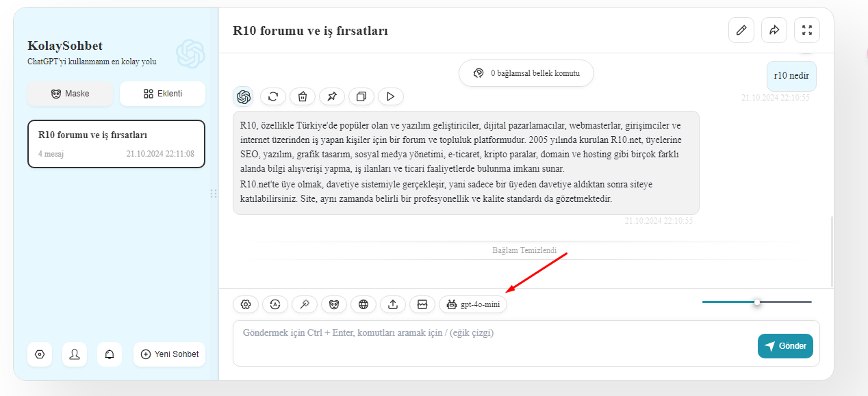Pin the assistant message with the pin icon
This screenshot has height=396, width=868.
coord(332,96)
